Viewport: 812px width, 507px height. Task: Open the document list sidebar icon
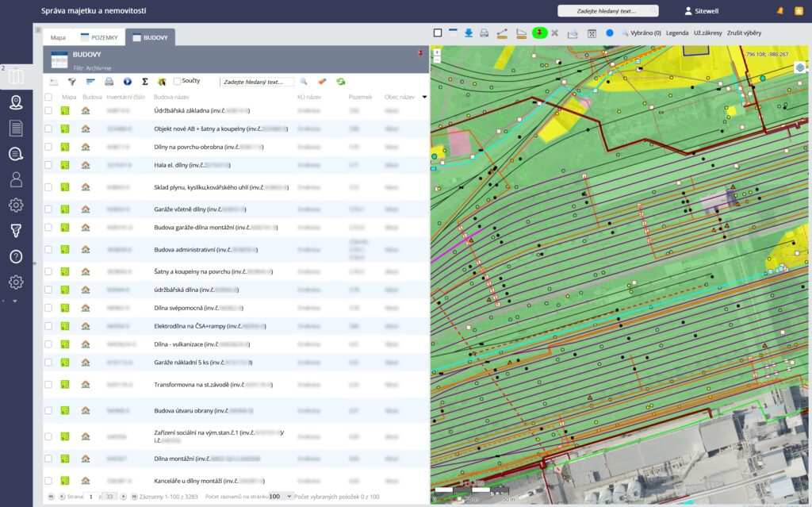(x=16, y=128)
